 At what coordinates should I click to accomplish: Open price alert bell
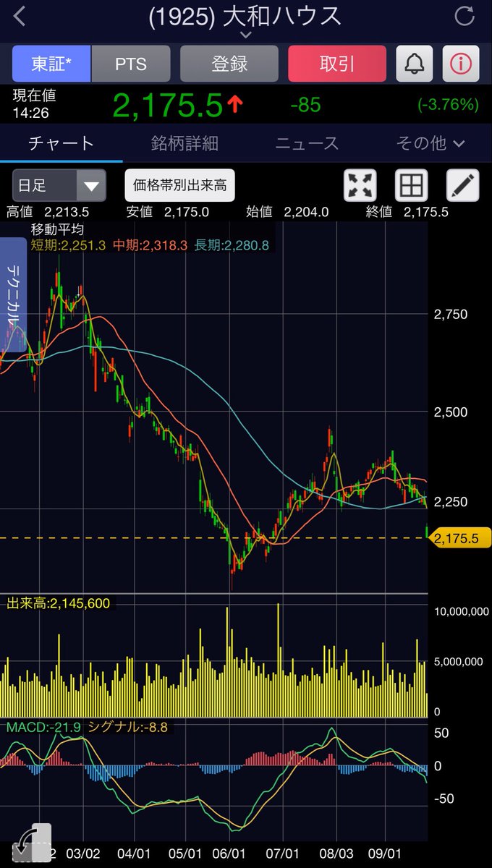[x=414, y=64]
